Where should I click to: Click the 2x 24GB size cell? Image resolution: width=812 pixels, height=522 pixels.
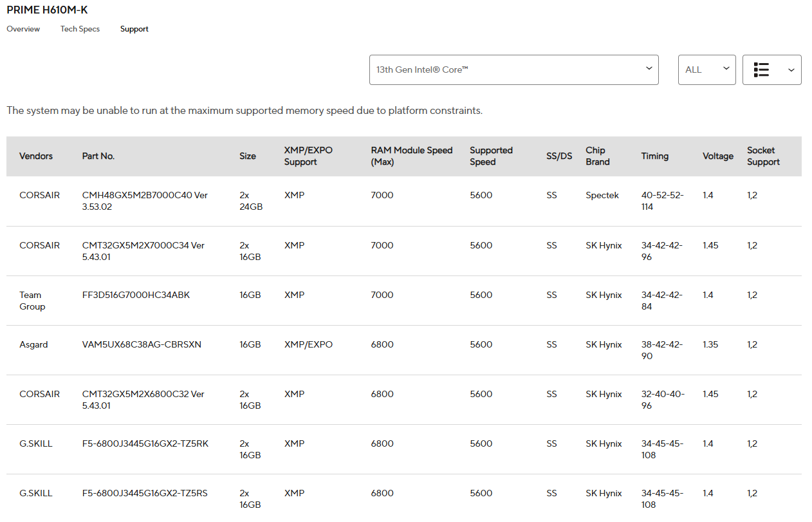pos(251,201)
